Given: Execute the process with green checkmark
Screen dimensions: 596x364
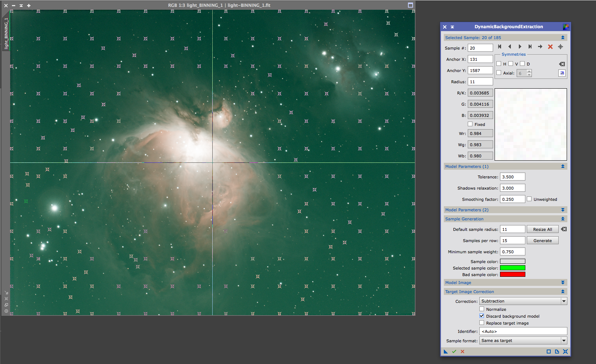Looking at the screenshot, I should click(x=454, y=351).
